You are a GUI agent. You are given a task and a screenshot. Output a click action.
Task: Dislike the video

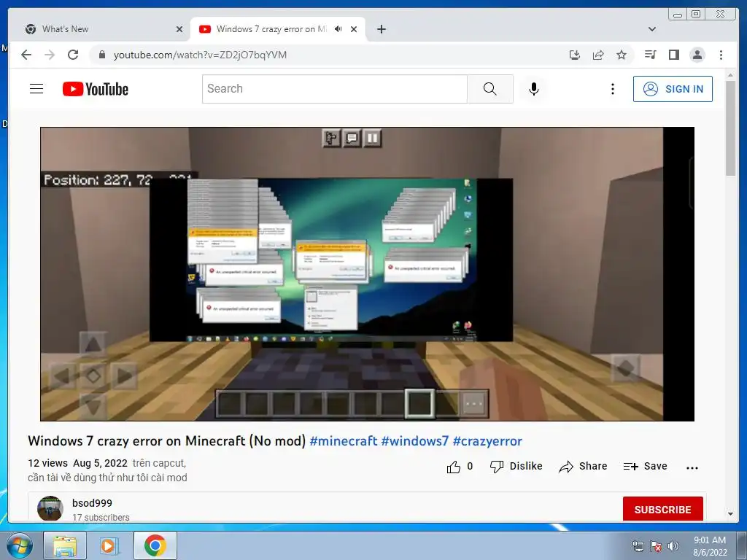pos(516,466)
